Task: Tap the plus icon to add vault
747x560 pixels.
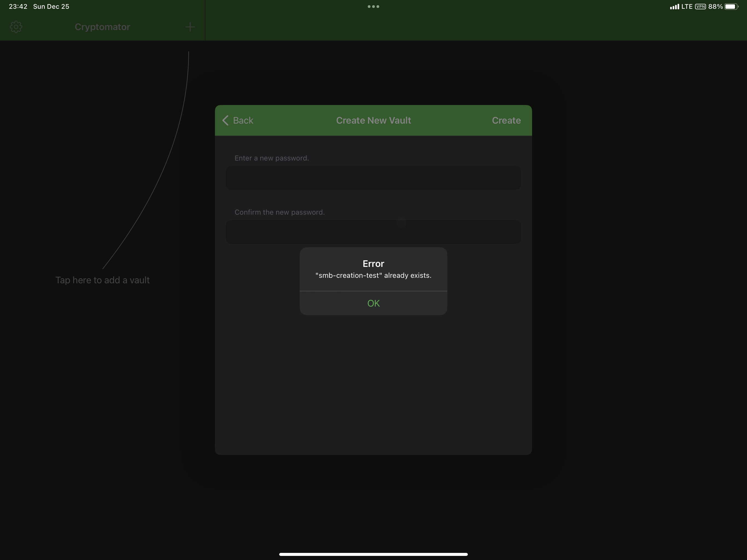Action: (x=190, y=27)
